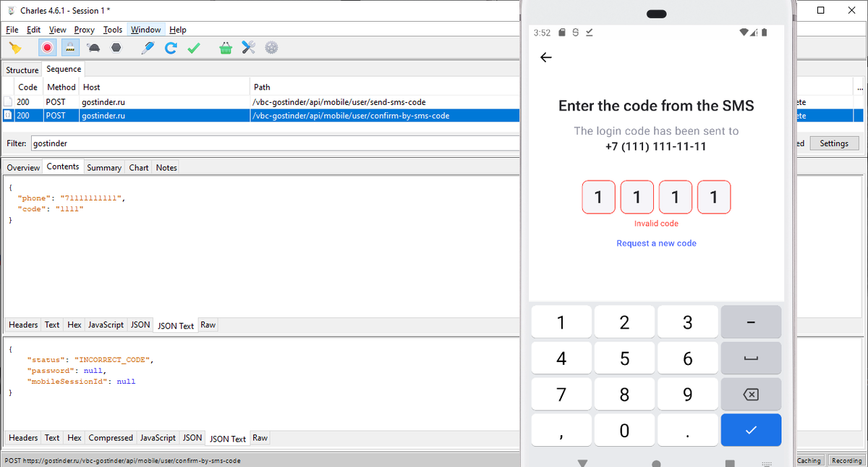Tap the back arrow in phone app
This screenshot has height=467, width=868.
click(x=546, y=57)
